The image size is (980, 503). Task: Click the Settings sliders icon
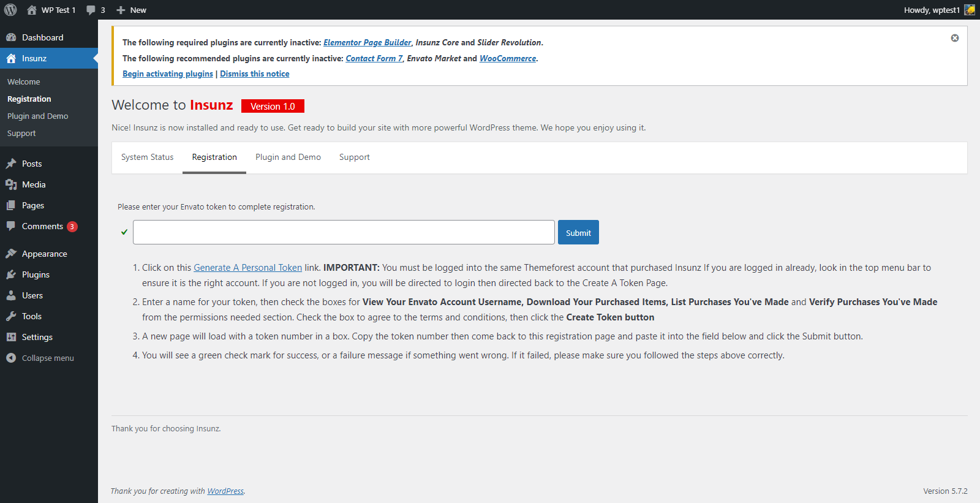[11, 337]
